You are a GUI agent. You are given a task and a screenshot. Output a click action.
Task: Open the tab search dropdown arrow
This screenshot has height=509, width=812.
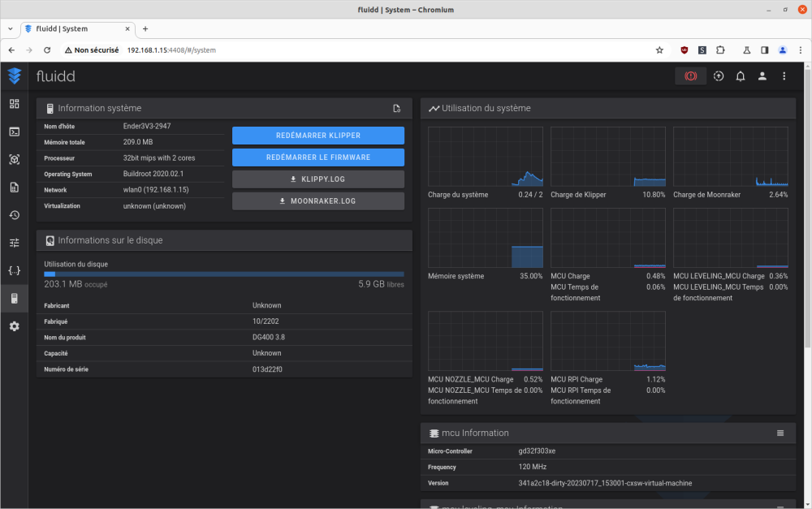click(x=11, y=29)
